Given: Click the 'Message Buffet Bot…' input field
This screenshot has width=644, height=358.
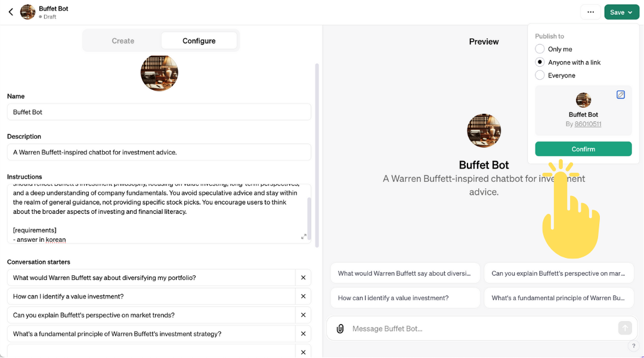Looking at the screenshot, I should pyautogui.click(x=482, y=328).
